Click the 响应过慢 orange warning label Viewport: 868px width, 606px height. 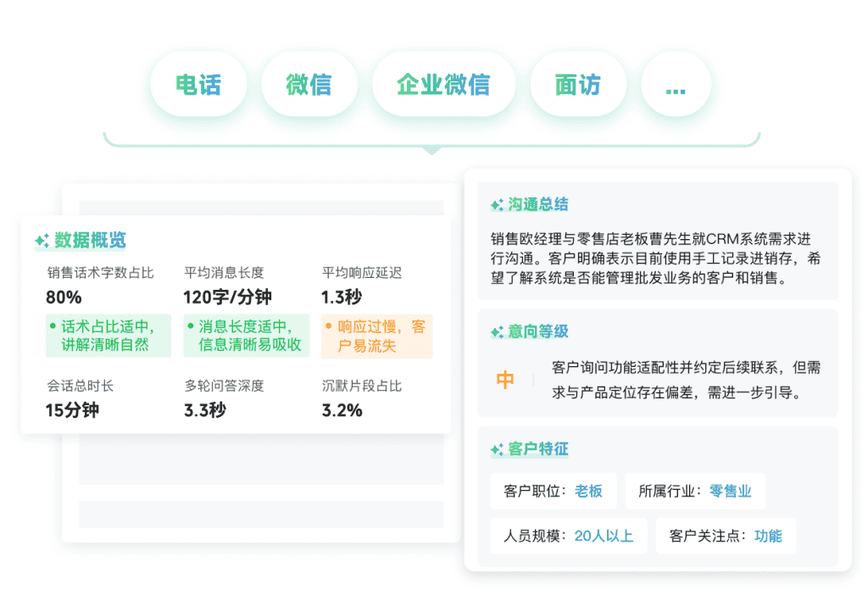[377, 336]
